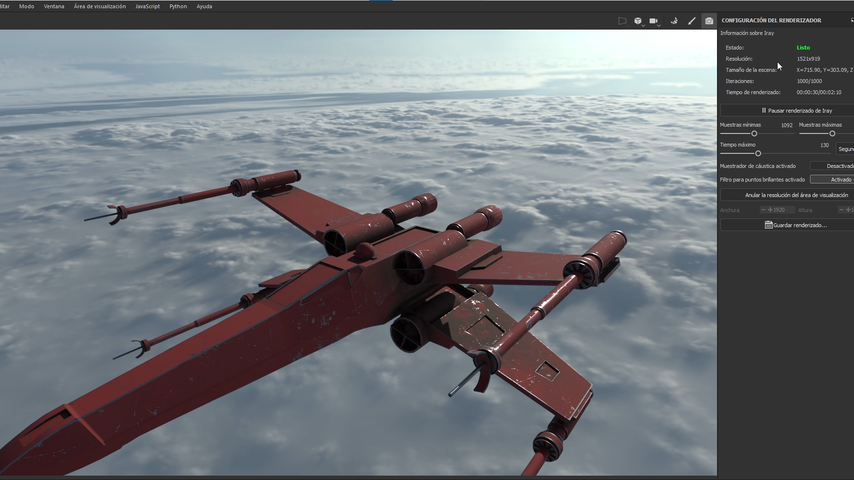Image resolution: width=854 pixels, height=480 pixels.
Task: Adjust the Muestras máximas slider
Action: point(832,133)
